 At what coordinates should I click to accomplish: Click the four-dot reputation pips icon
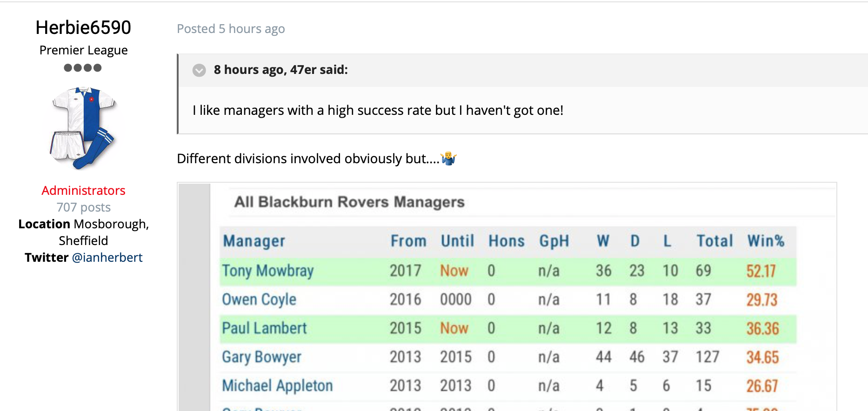point(83,68)
